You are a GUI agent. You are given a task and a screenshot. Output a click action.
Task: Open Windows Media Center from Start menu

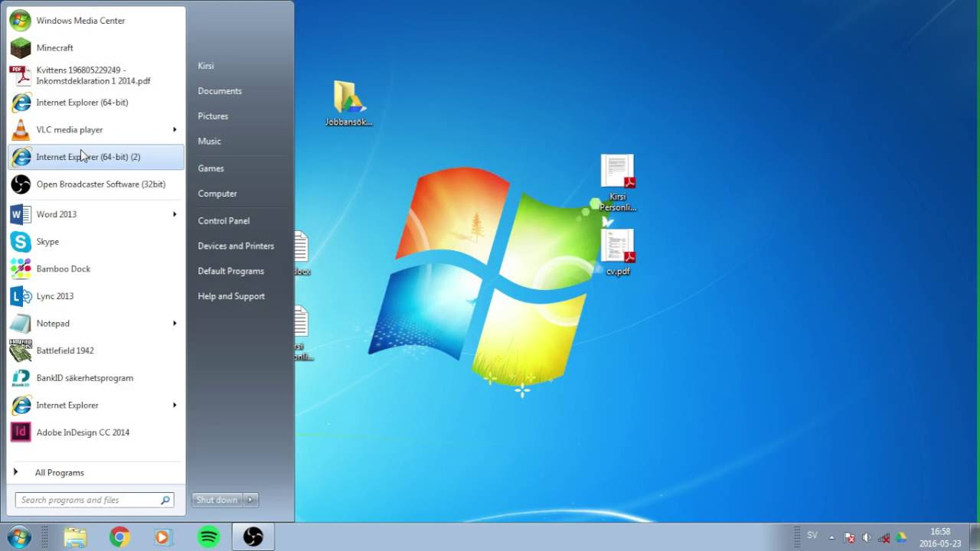[x=96, y=21]
